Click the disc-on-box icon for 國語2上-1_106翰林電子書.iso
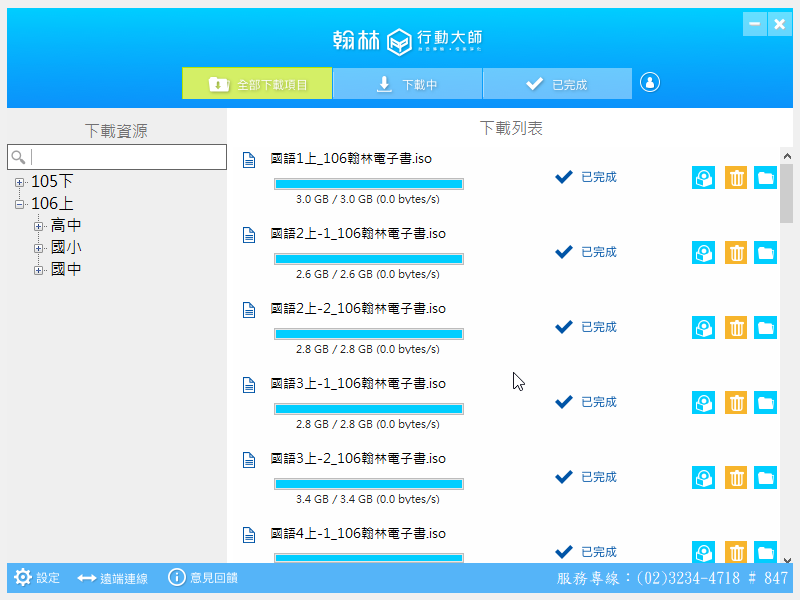This screenshot has height=600, width=800. 704,253
